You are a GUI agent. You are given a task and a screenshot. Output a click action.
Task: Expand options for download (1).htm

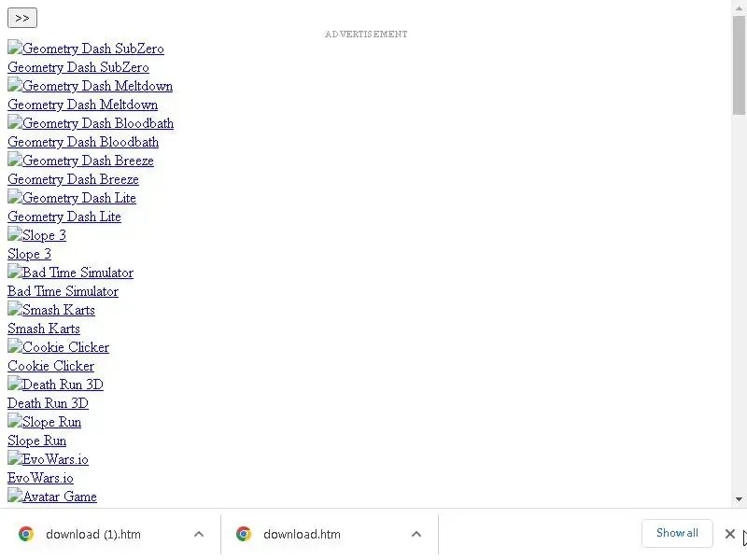tap(199, 534)
